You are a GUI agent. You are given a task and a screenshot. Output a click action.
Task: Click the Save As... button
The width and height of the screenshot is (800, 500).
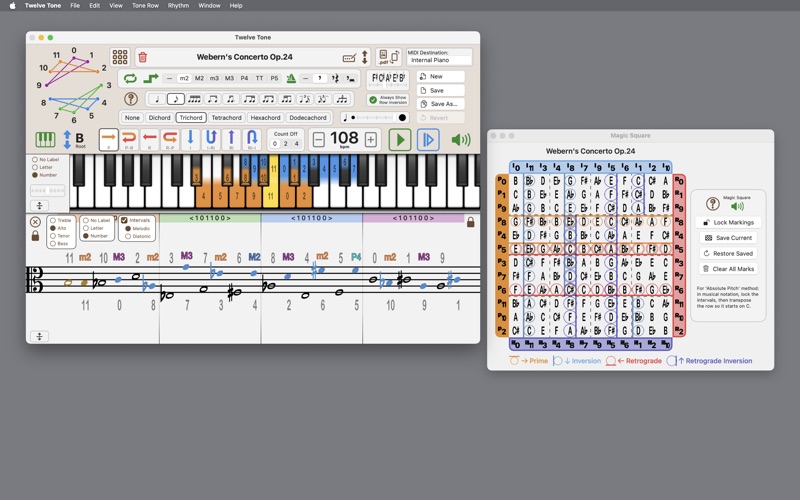pyautogui.click(x=440, y=104)
